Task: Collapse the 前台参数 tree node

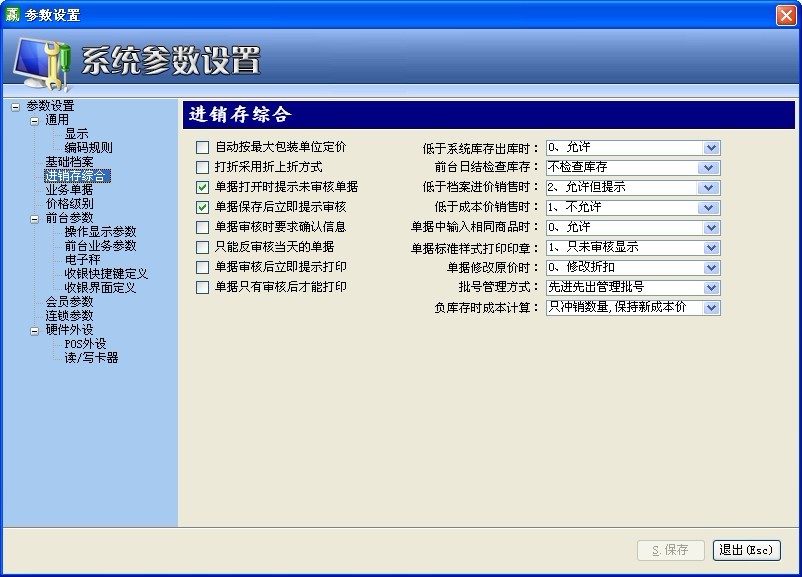Action: pyautogui.click(x=34, y=219)
